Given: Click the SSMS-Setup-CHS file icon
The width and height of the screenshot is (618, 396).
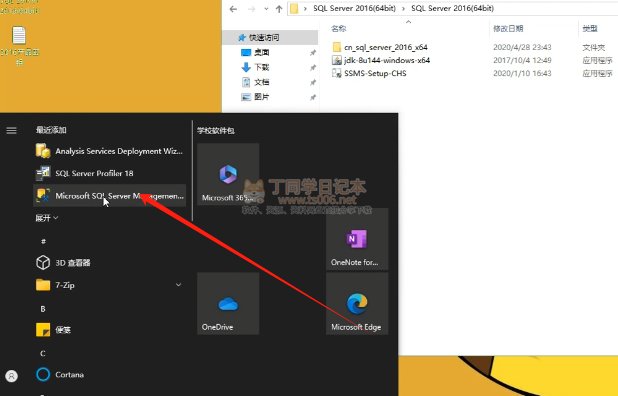Looking at the screenshot, I should tap(337, 73).
